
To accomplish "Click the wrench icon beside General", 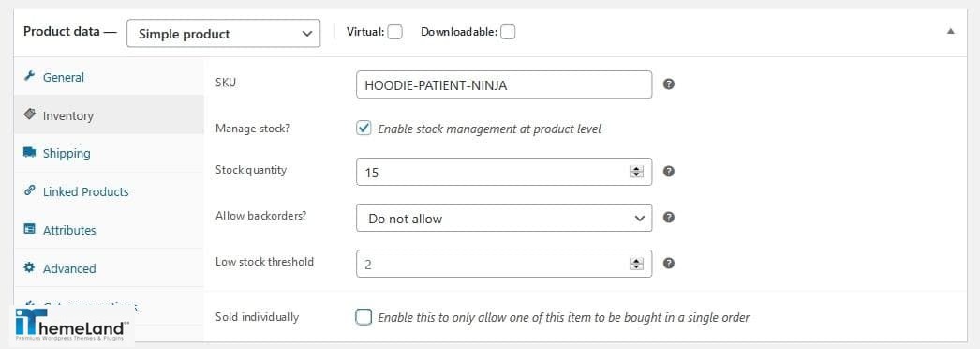I will (29, 76).
